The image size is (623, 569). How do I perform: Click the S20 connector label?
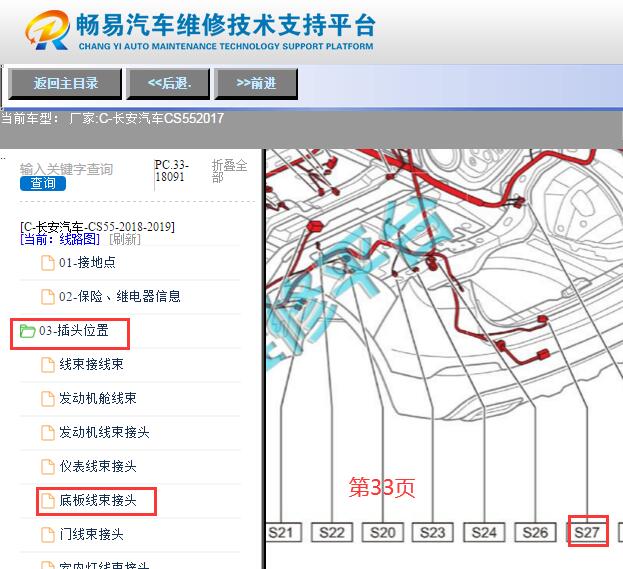click(x=383, y=532)
